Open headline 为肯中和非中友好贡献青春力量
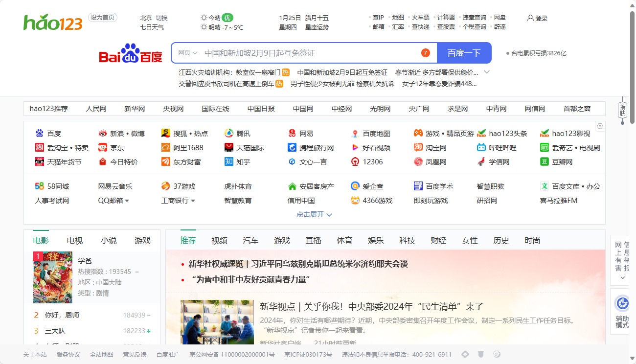The width and height of the screenshot is (636, 364). (x=251, y=279)
